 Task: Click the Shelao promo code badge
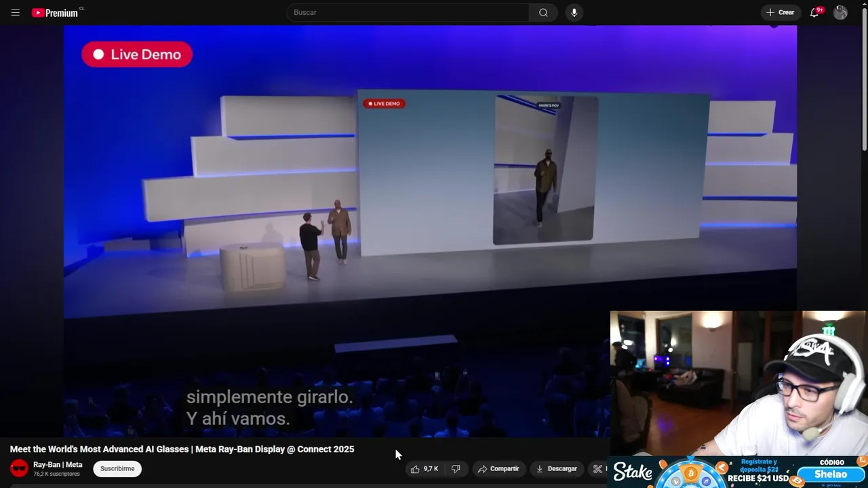point(831,474)
